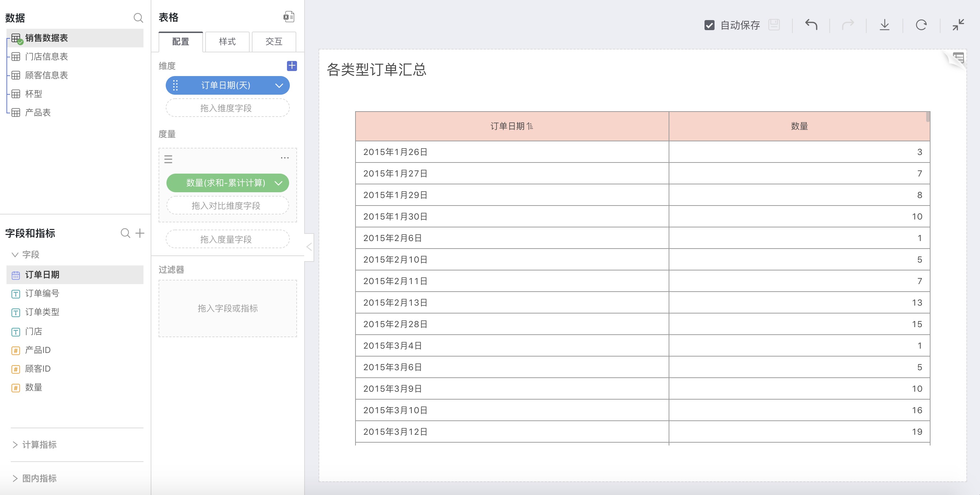Switch to the 交互 tab

click(x=274, y=42)
